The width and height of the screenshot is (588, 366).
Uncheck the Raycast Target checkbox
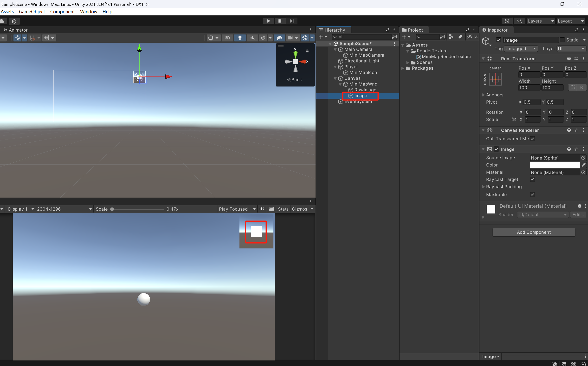(x=532, y=179)
